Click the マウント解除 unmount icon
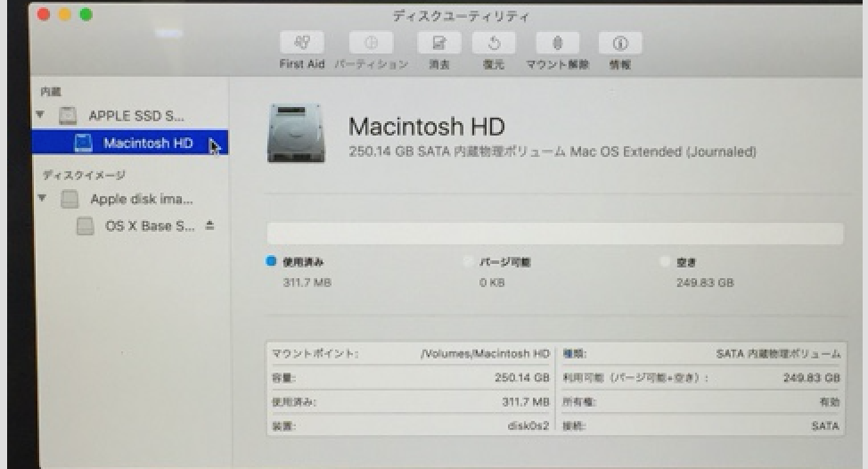The width and height of the screenshot is (868, 469). pyautogui.click(x=558, y=43)
